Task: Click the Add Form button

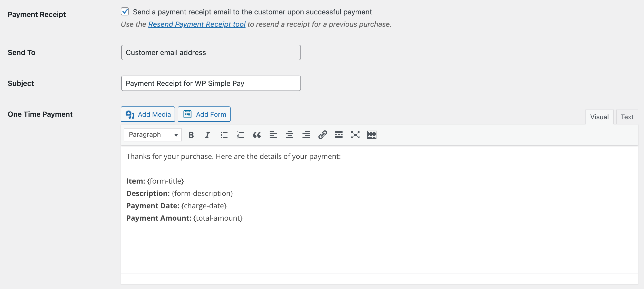Action: coord(204,114)
